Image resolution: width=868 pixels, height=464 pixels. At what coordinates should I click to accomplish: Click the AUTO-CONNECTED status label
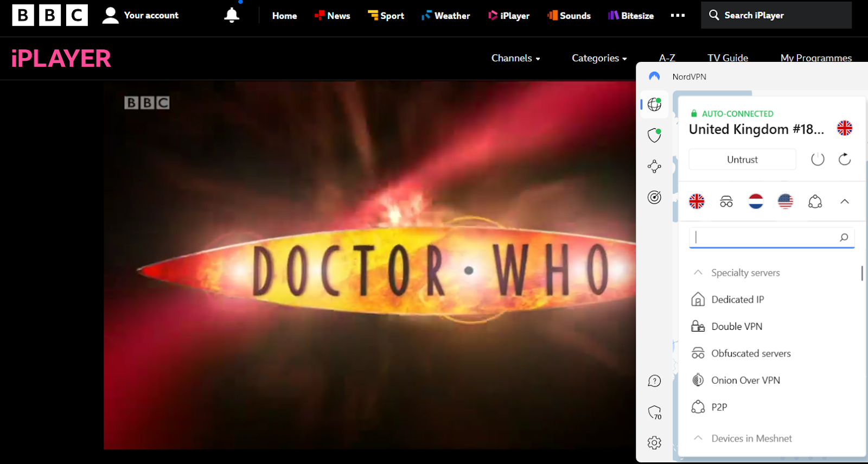pyautogui.click(x=738, y=113)
